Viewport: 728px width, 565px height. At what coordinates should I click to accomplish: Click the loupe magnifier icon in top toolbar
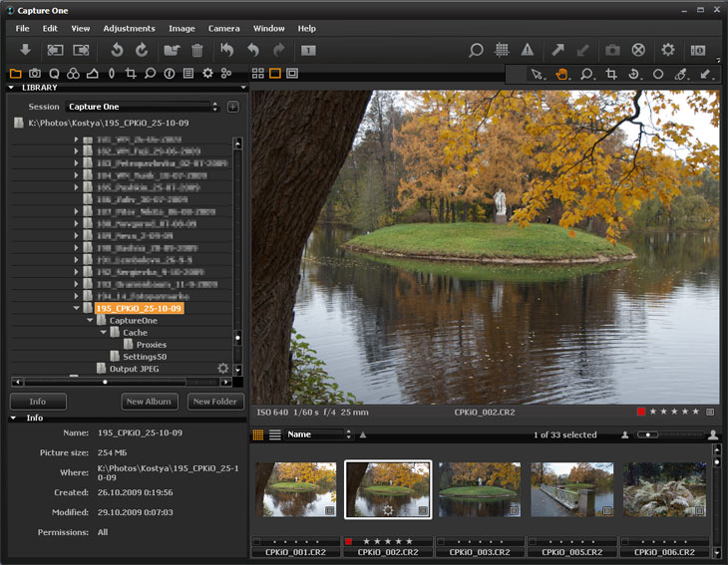pos(476,50)
